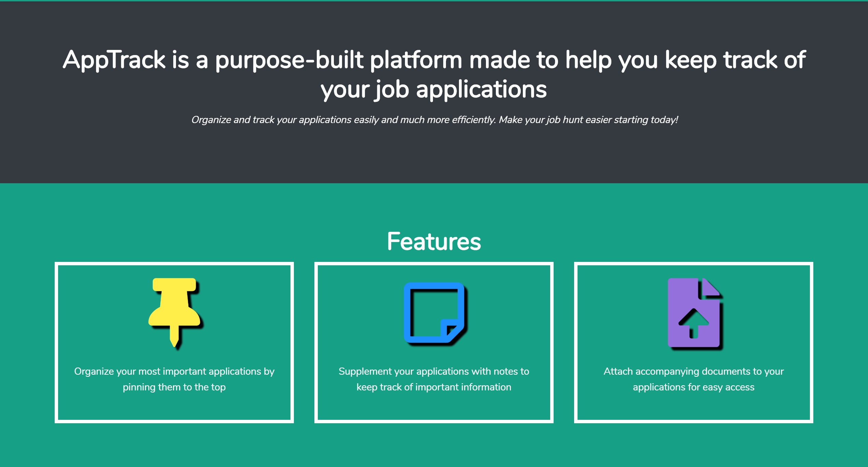Click the up arrow inside the purple document icon
This screenshot has height=467, width=868.
click(x=694, y=323)
